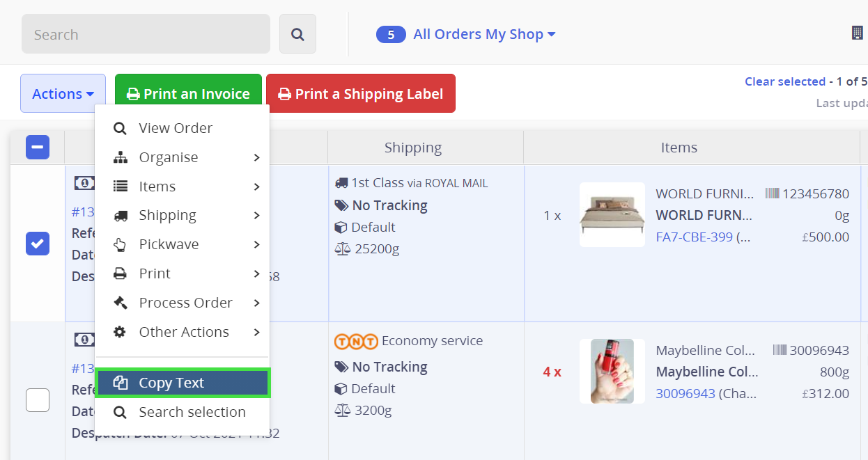This screenshot has height=460, width=868.
Task: Uncheck the first order's checkbox
Action: point(38,244)
